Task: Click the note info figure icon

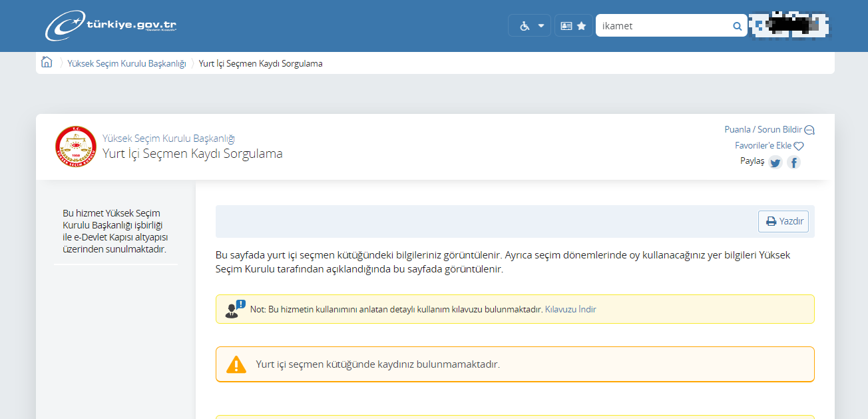Action: [x=232, y=308]
